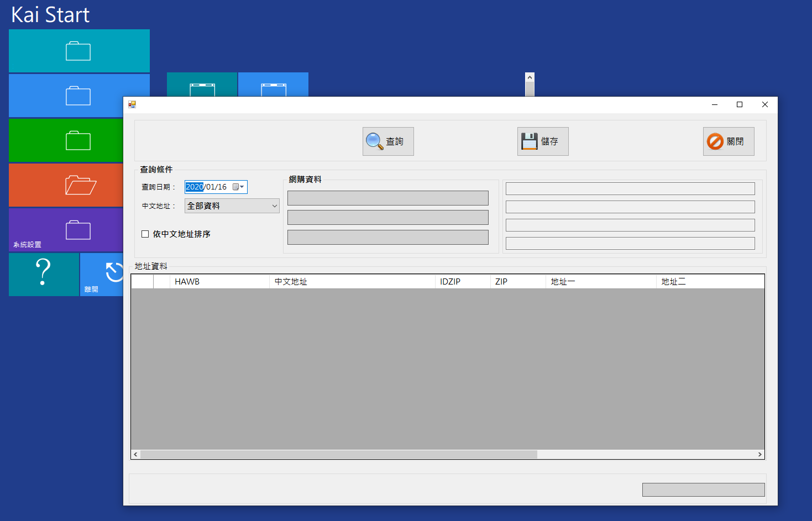Expand the 中文地址 全部資料 dropdown
The width and height of the screenshot is (812, 521).
click(274, 206)
